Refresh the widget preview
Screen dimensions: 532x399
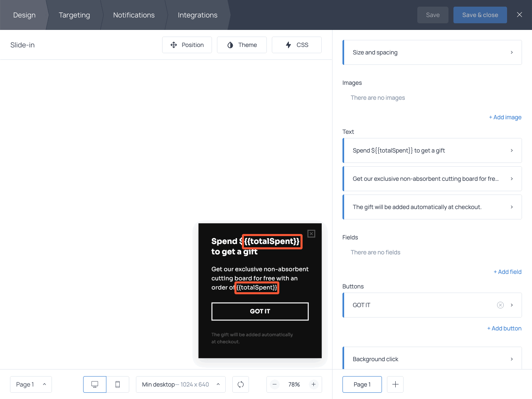240,384
